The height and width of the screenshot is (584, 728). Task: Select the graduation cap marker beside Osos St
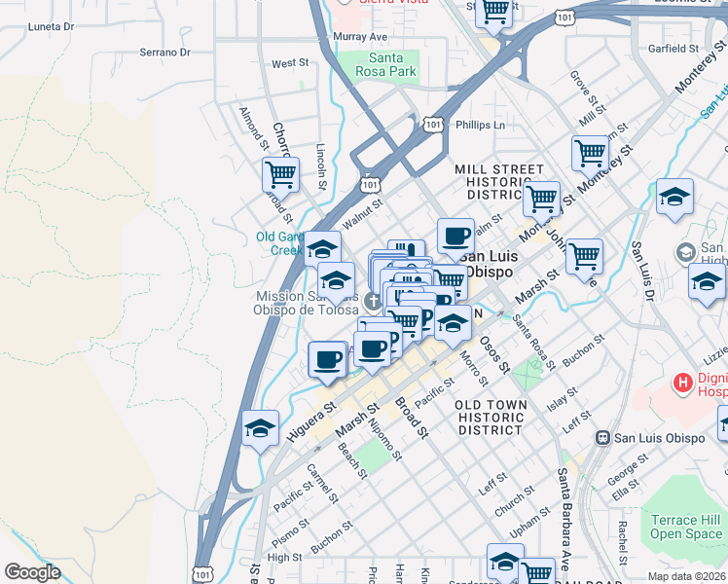[x=454, y=325]
